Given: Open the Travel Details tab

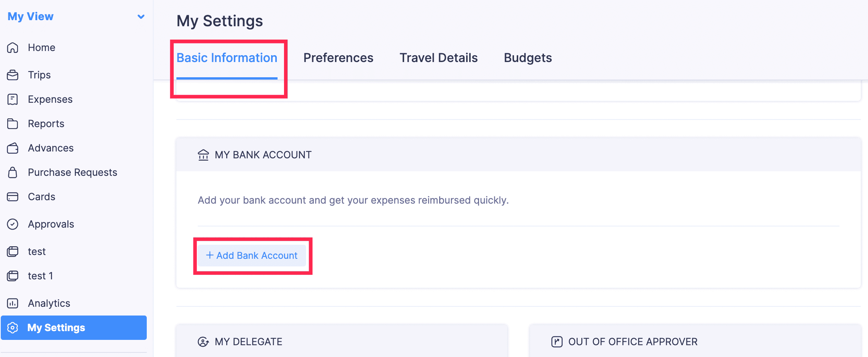Looking at the screenshot, I should [x=438, y=57].
